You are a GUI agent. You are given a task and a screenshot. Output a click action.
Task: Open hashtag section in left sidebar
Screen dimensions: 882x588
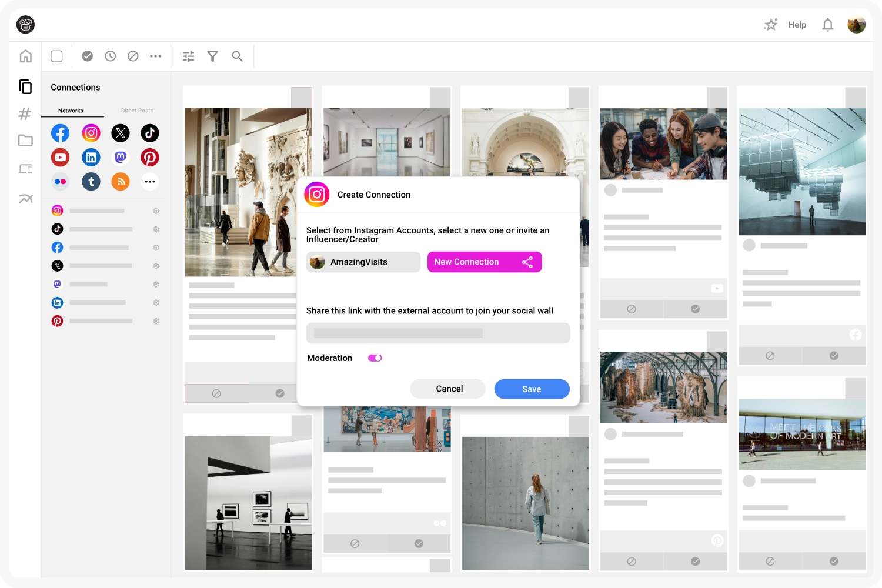pyautogui.click(x=25, y=114)
